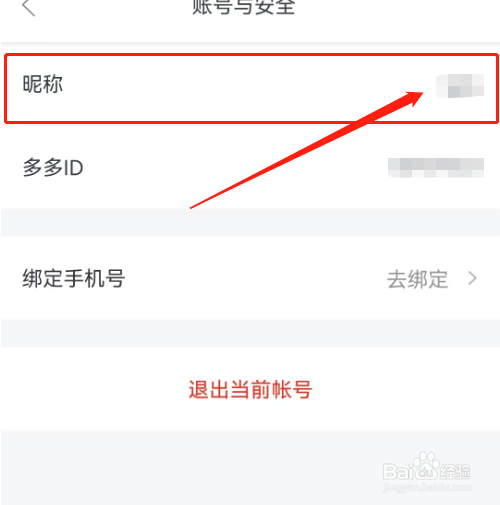Image resolution: width=500 pixels, height=505 pixels.
Task: Tap the back arrow at top left
Action: coord(29,7)
